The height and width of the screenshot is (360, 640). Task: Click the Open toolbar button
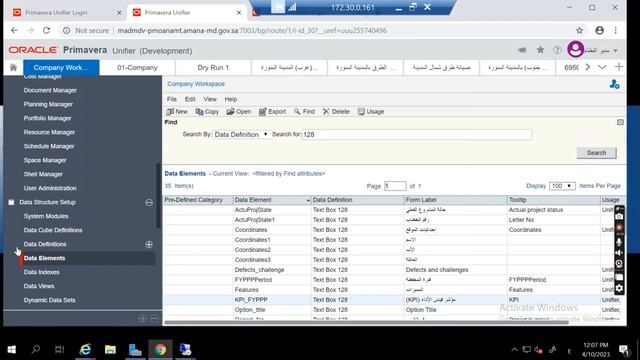(239, 111)
